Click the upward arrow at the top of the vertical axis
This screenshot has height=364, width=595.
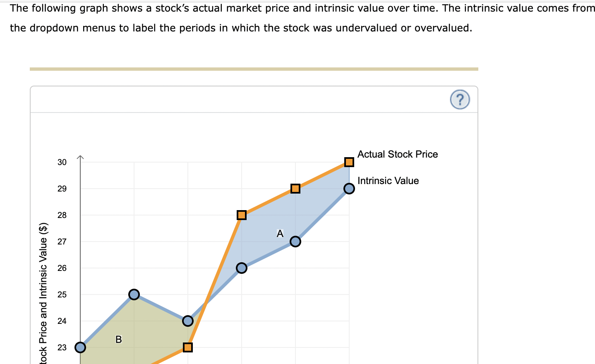[80, 158]
